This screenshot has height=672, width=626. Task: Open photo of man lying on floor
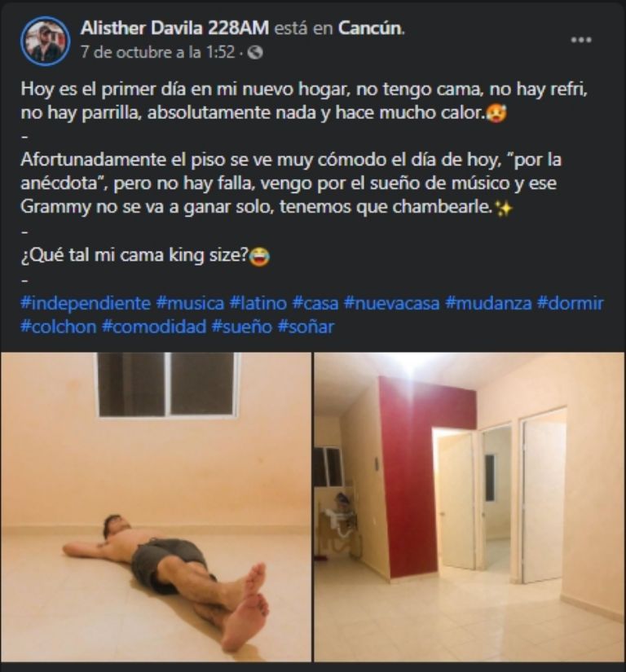(x=156, y=507)
